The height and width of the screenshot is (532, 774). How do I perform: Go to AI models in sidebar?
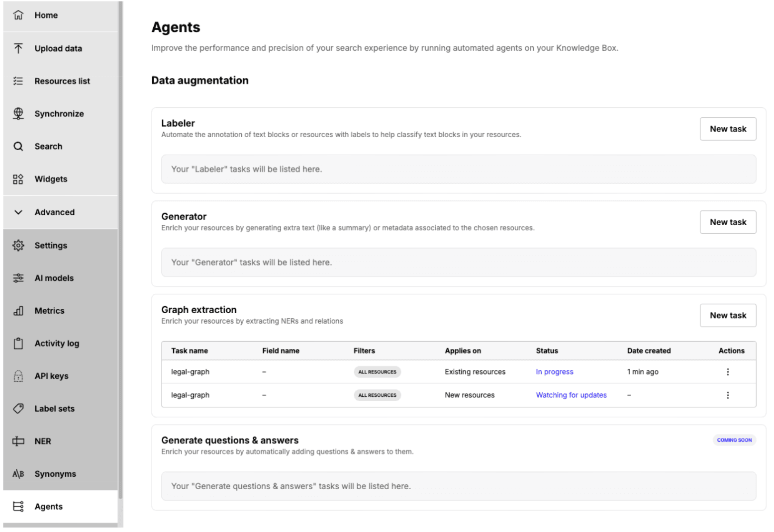click(54, 278)
